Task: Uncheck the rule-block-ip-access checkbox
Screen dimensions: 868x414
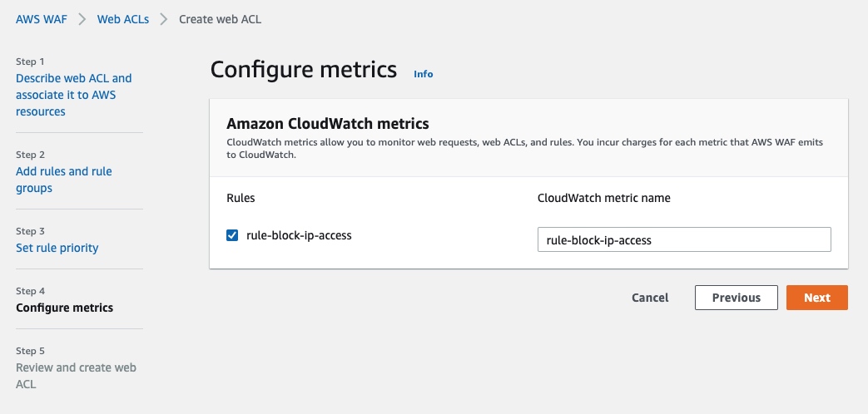Action: pos(232,235)
